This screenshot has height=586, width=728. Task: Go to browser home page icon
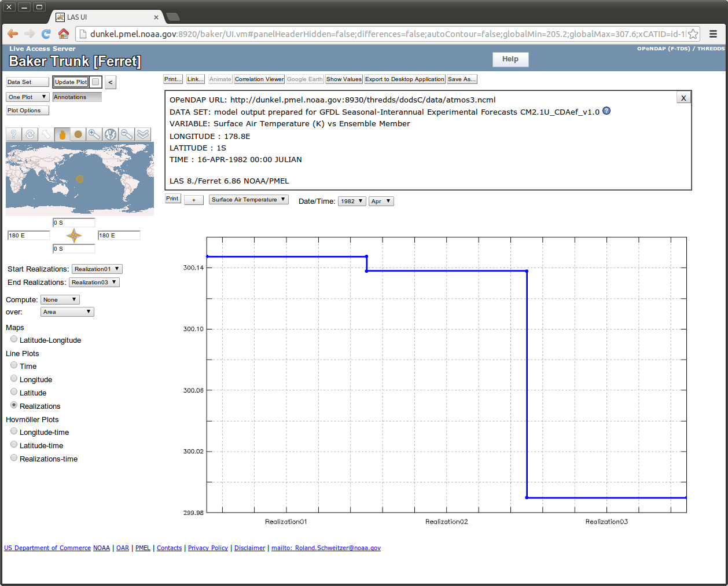[64, 34]
